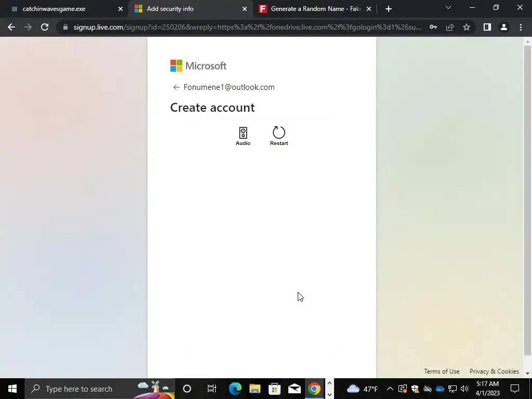Show hidden system tray icons
Screen dimensions: 532x399
[390, 389]
